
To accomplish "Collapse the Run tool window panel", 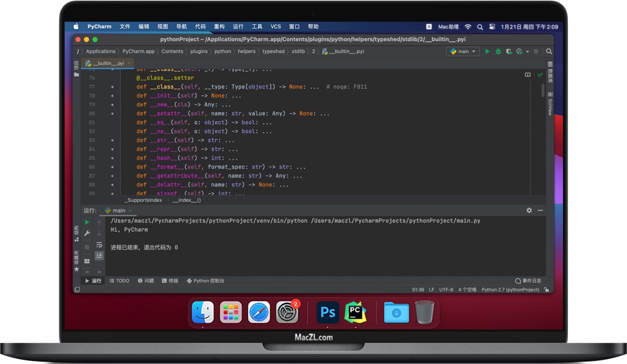I will point(539,211).
